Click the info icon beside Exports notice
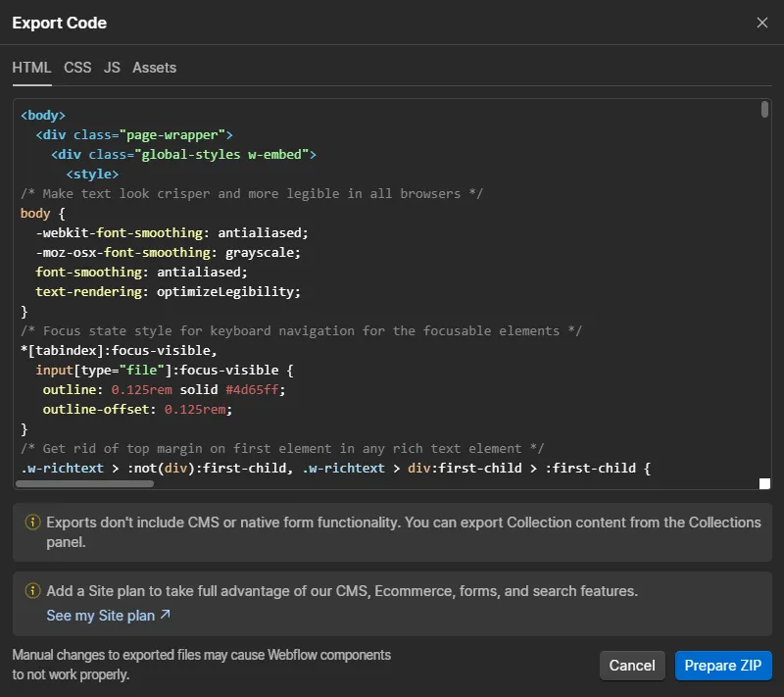This screenshot has height=697, width=784. pyautogui.click(x=32, y=523)
